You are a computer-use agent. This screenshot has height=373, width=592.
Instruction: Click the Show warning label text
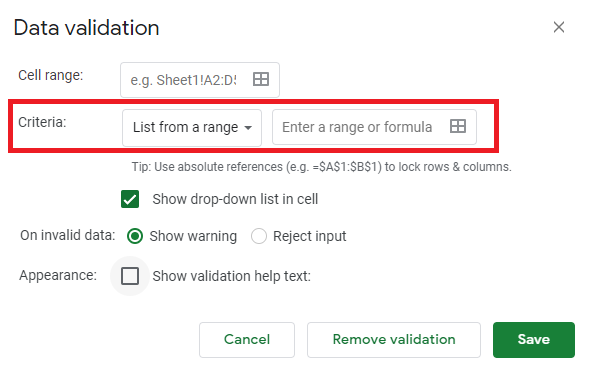click(x=193, y=236)
